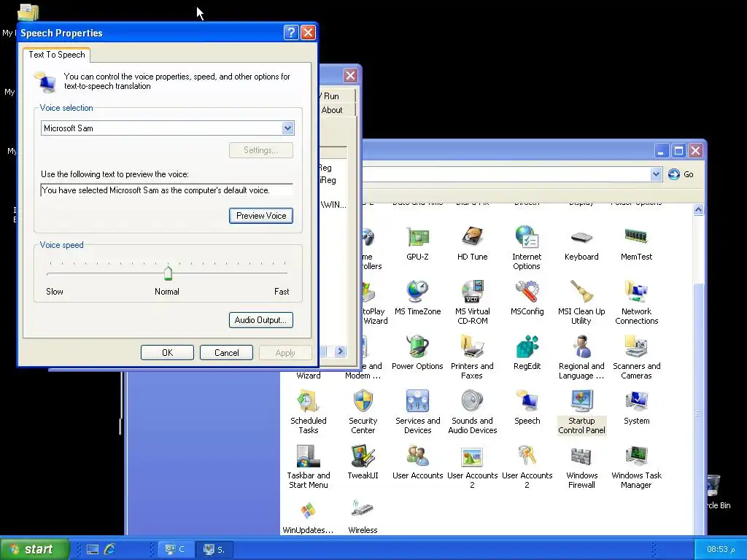
Task: Open the Windows Firewall icon
Action: 581,467
